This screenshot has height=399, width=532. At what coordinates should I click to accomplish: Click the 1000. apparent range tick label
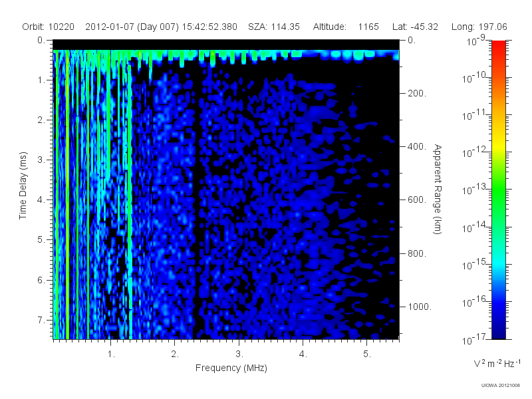[420, 307]
